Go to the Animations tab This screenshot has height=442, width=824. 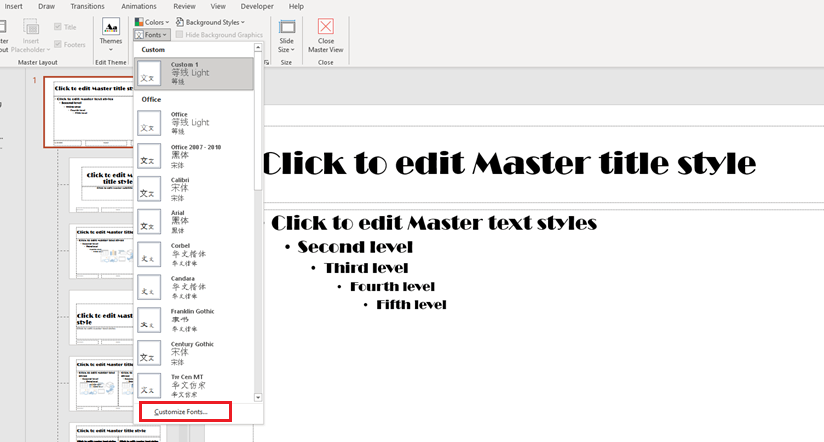(x=139, y=6)
